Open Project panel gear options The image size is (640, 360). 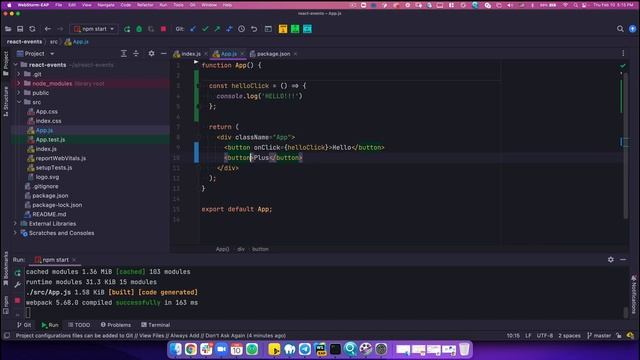[151, 53]
